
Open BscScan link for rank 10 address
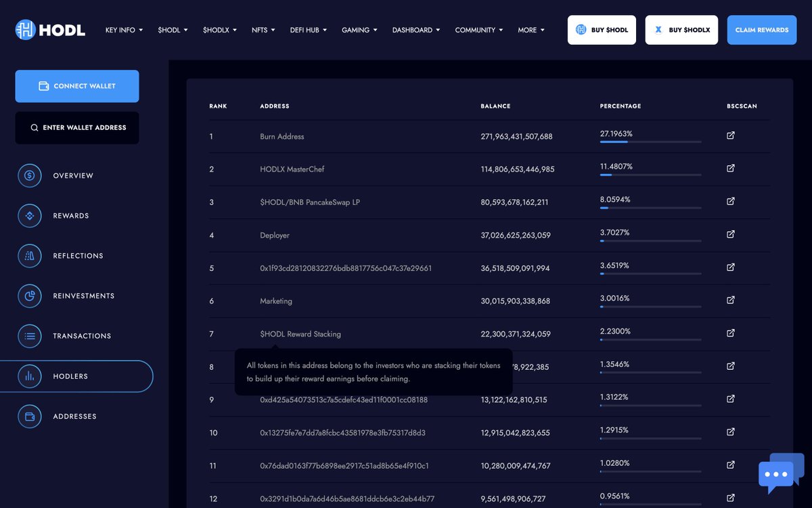(x=731, y=431)
